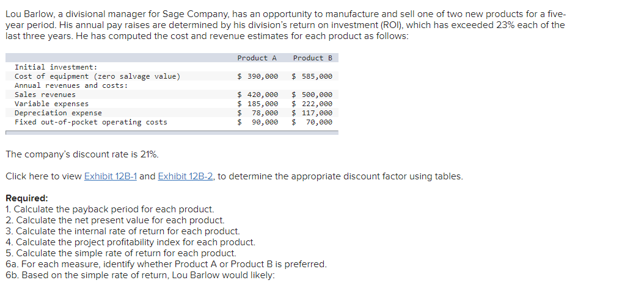Click Fixed out-of-pocket operating costs label

pos(91,122)
